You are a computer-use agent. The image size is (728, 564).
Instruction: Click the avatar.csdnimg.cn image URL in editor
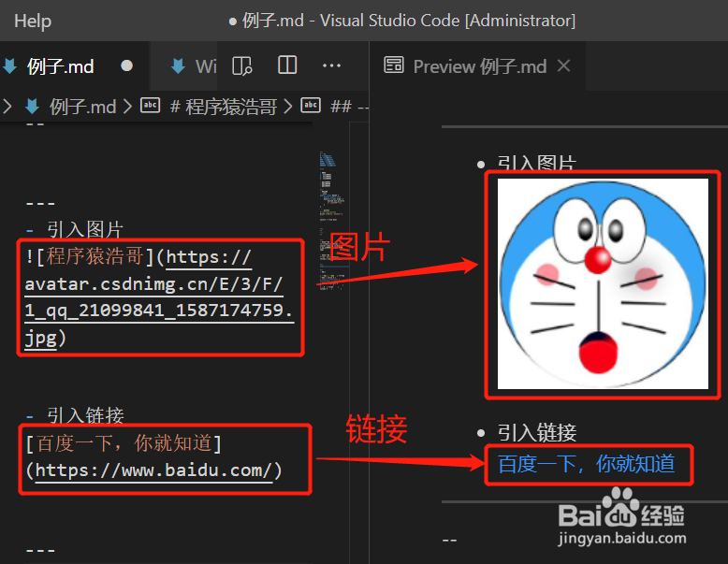(x=159, y=297)
